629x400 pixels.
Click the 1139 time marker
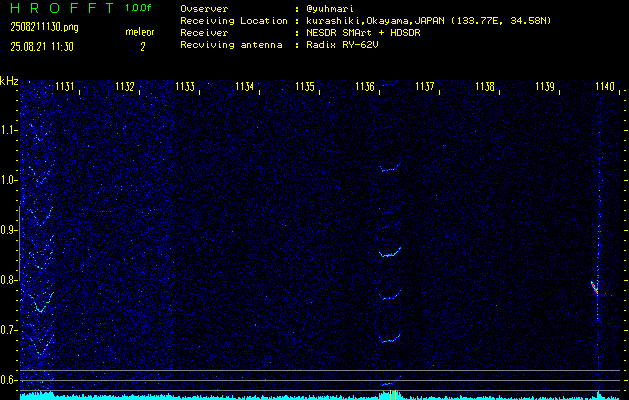point(545,86)
